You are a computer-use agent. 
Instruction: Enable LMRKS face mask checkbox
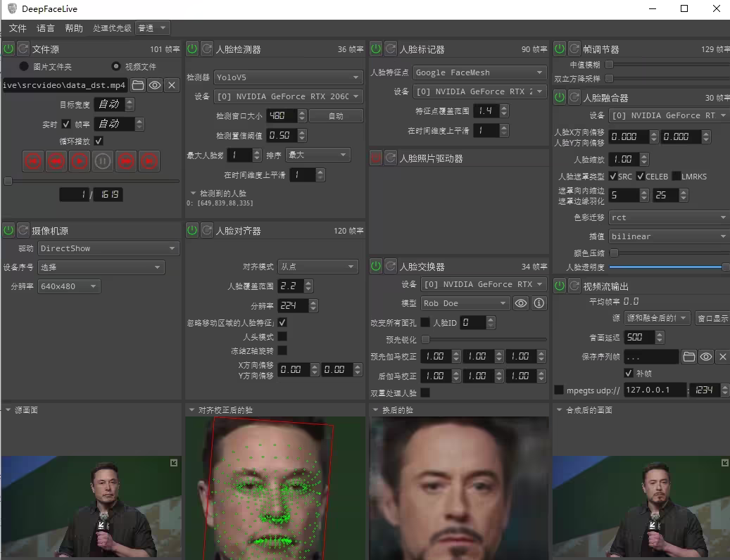[676, 177]
